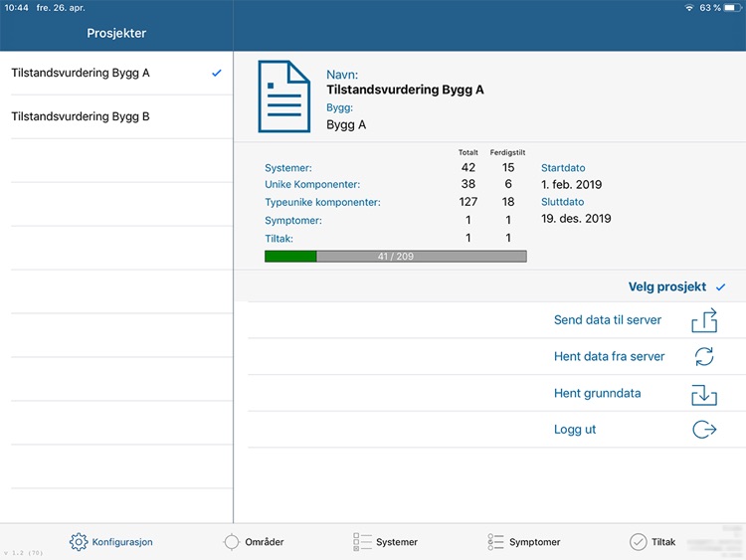746x560 pixels.
Task: Tap Logg ut link
Action: click(575, 429)
